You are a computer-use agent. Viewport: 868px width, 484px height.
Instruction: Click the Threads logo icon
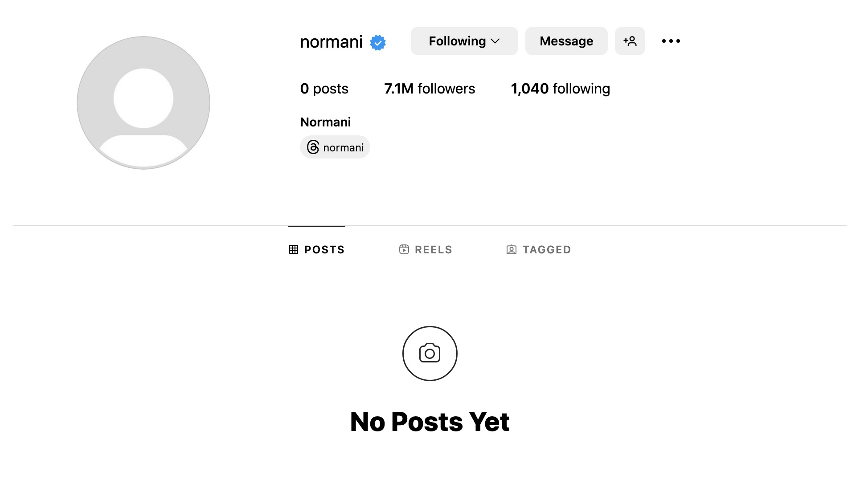(313, 147)
